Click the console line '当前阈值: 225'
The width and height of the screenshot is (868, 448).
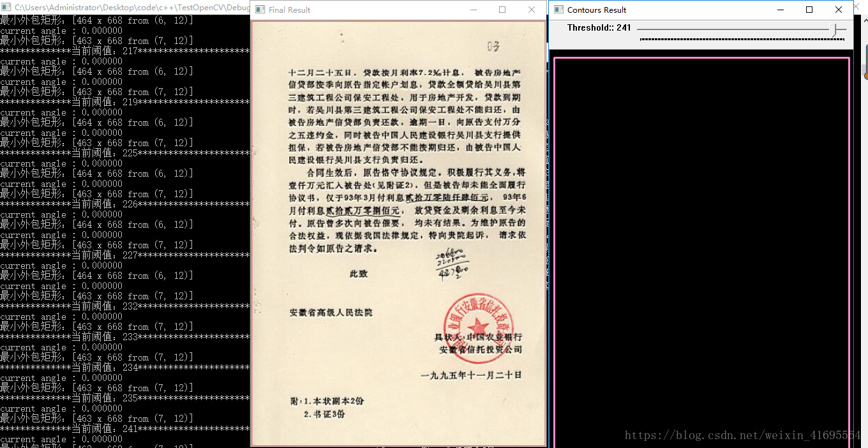125,153
